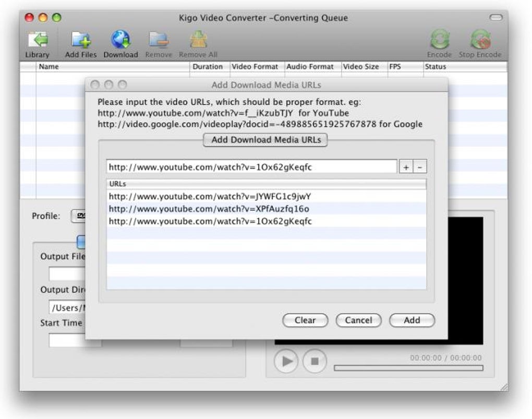Viewport: 532px width, 419px height.
Task: Stop the preview playback
Action: [315, 361]
